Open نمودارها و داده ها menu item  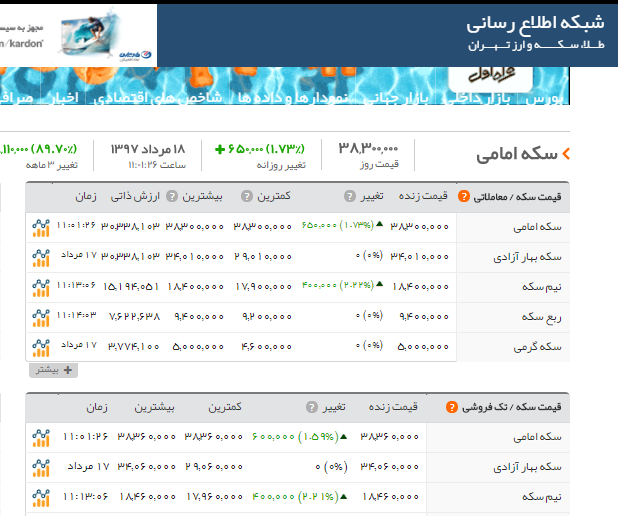[x=293, y=97]
